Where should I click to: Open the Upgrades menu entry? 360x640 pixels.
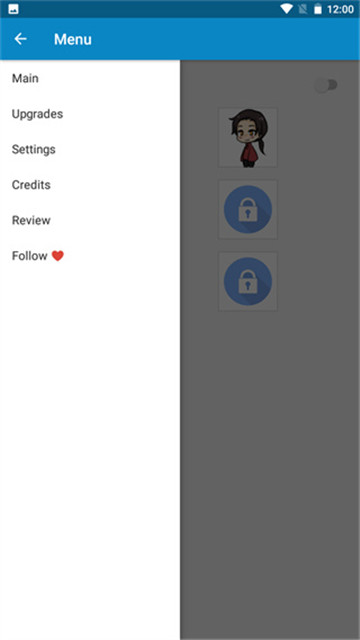(90, 114)
